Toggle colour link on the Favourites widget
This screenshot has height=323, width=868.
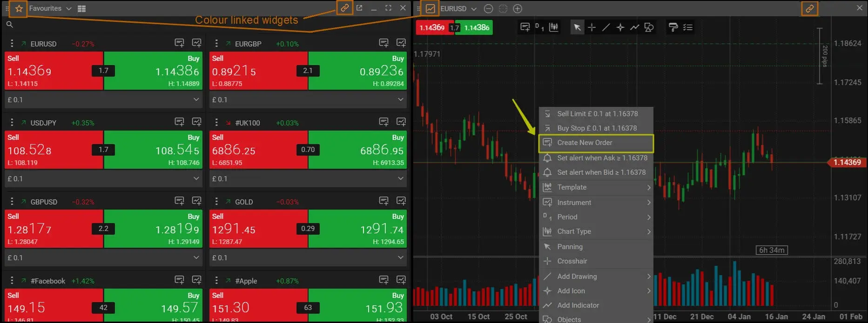click(344, 8)
